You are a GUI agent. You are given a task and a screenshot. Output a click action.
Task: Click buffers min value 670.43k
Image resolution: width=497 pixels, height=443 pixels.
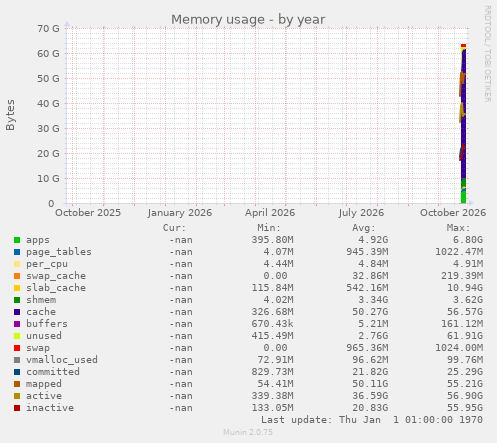coord(273,324)
